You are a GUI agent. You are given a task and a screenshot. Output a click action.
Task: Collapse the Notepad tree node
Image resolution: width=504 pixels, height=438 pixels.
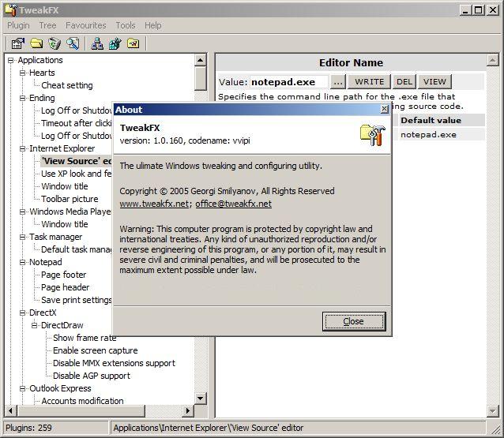click(x=22, y=262)
